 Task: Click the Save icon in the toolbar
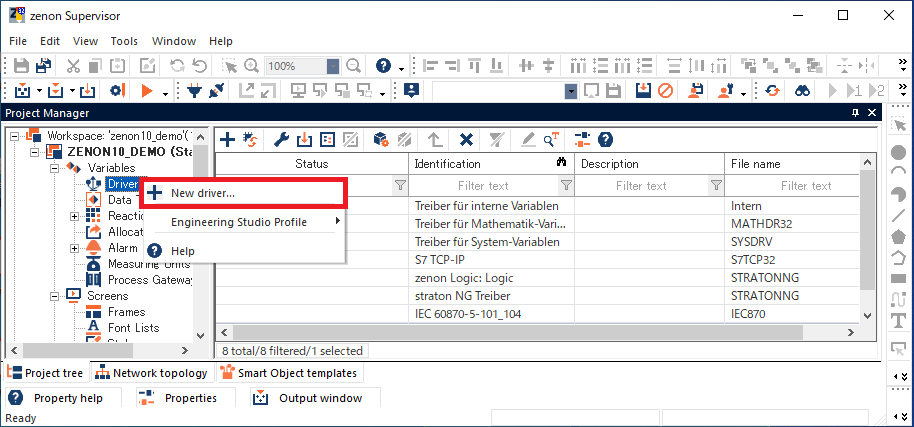point(20,66)
